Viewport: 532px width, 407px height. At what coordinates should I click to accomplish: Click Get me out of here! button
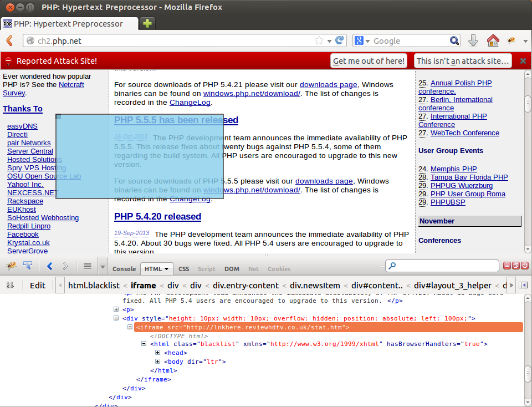pyautogui.click(x=369, y=61)
